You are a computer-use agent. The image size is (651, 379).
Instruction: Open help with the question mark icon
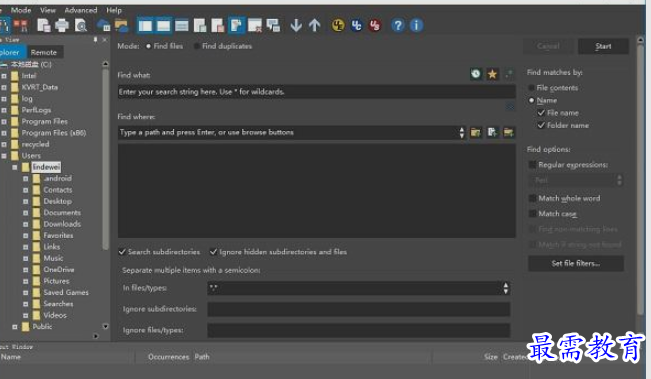click(x=397, y=26)
